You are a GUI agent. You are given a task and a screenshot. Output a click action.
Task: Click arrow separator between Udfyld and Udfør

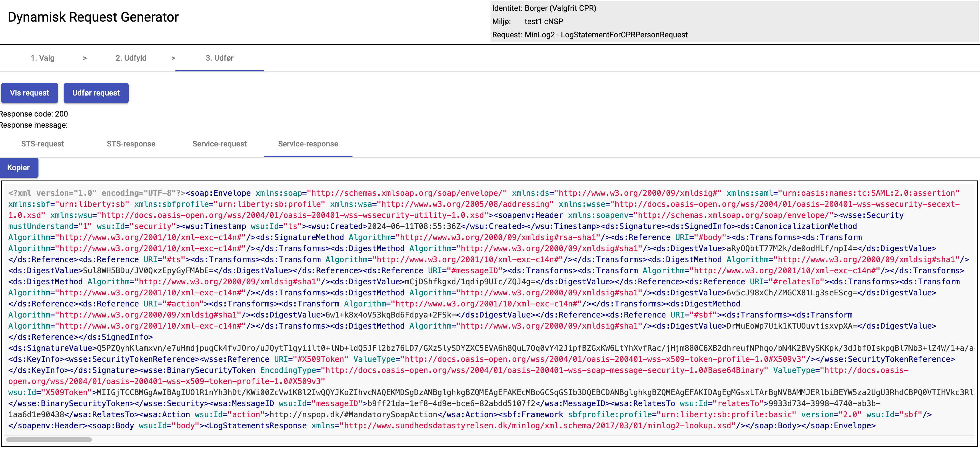tap(173, 58)
